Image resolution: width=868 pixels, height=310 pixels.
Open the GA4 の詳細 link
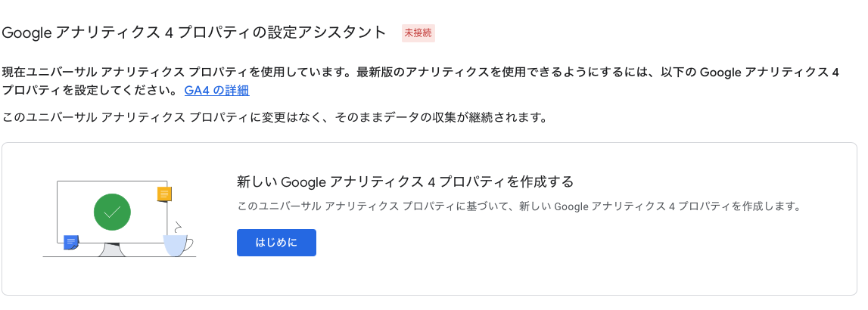point(216,91)
